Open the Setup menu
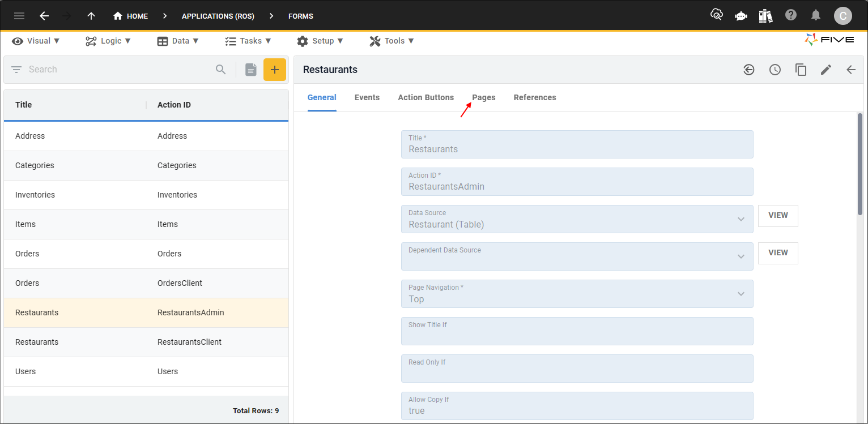 [320, 41]
